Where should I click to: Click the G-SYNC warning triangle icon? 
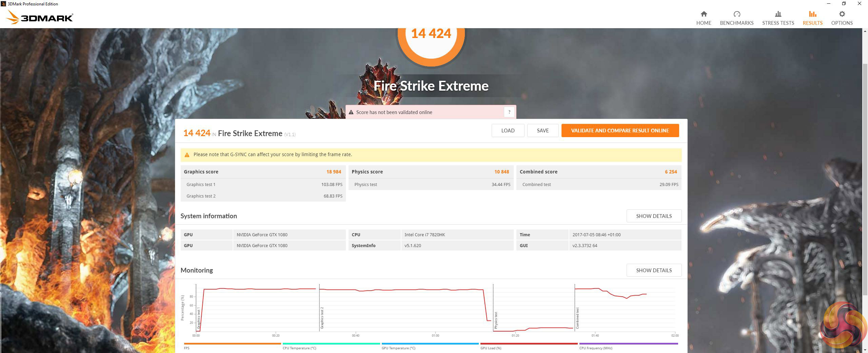tap(187, 155)
